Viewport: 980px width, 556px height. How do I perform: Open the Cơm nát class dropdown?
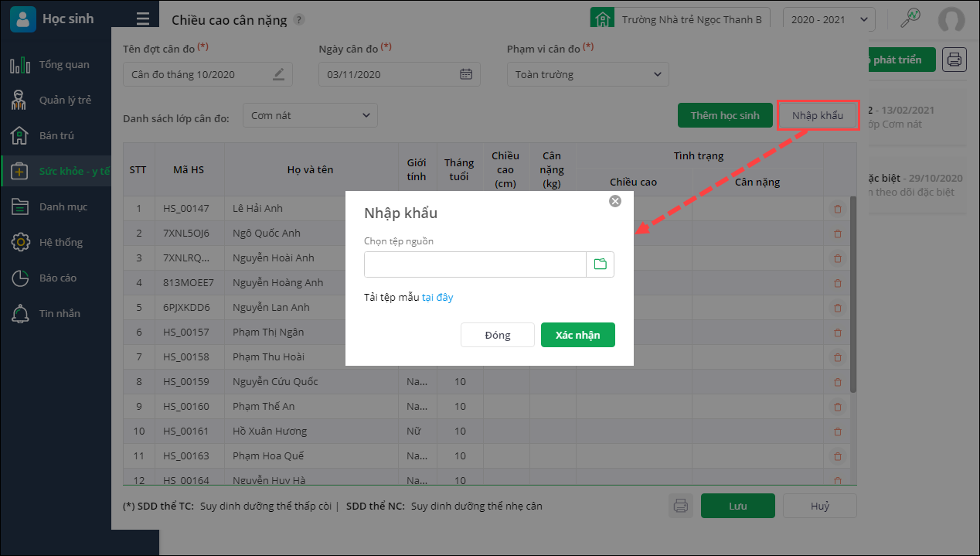coord(310,116)
